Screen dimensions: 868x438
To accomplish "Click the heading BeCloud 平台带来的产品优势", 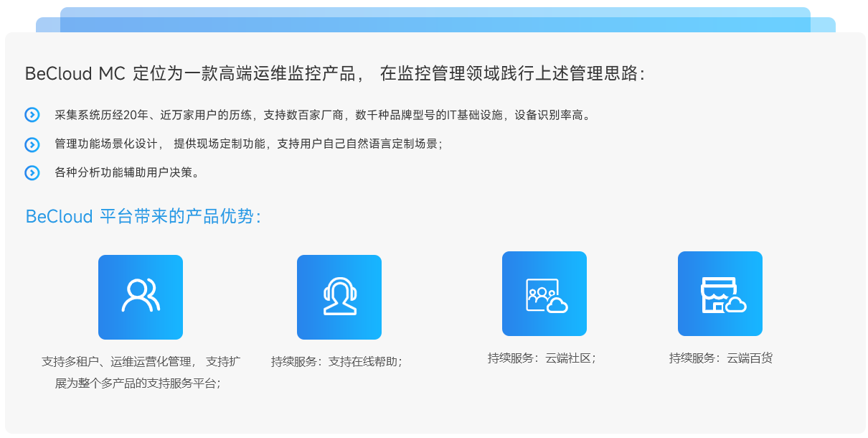I will (143, 216).
